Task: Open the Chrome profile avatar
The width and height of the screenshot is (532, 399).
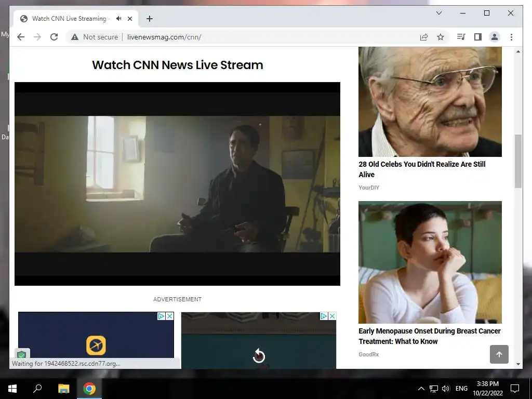Action: 495,37
